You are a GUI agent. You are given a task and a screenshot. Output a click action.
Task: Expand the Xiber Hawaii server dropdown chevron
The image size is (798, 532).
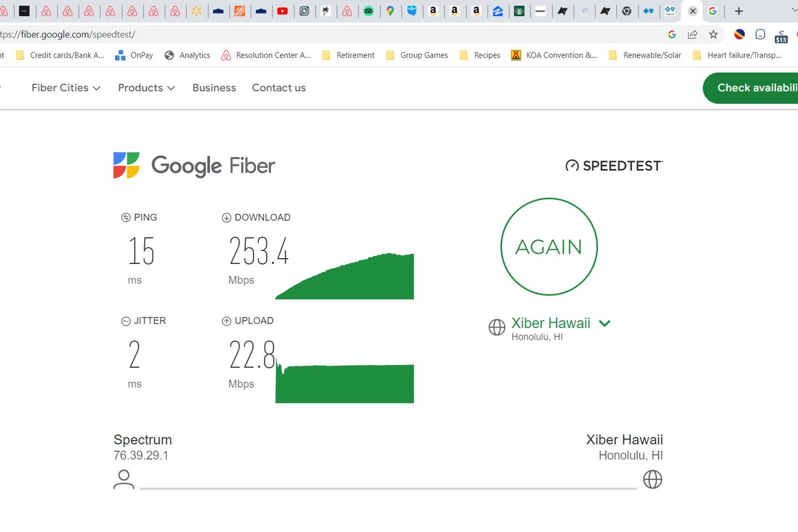click(605, 323)
